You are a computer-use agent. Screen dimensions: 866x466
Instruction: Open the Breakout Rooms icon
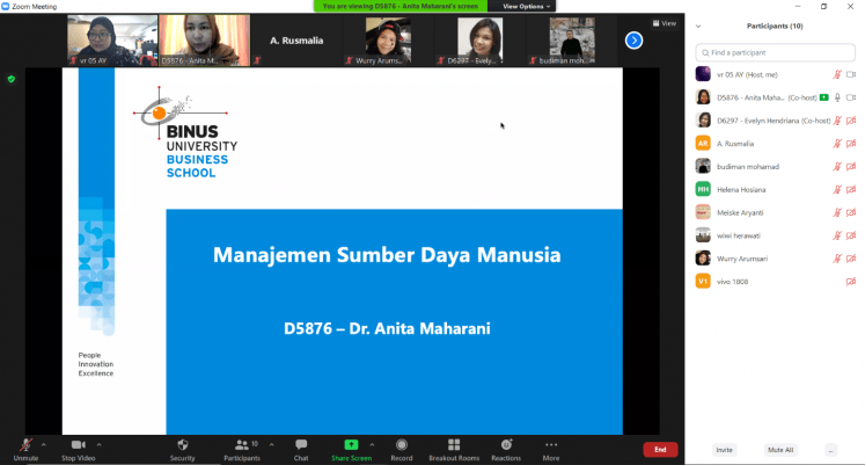(454, 444)
